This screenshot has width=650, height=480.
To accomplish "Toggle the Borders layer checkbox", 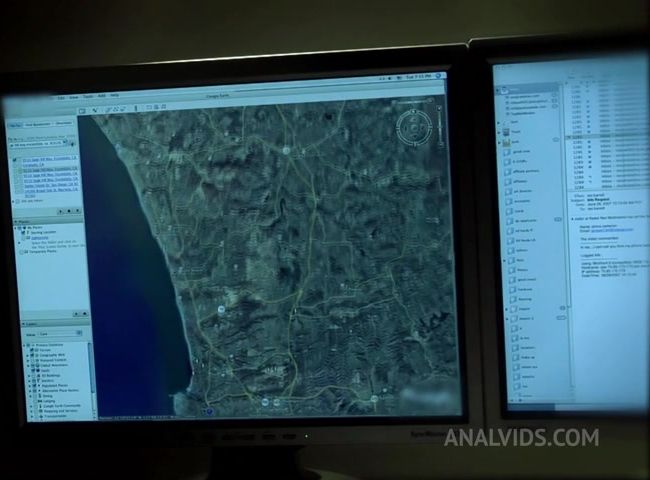I will tap(34, 381).
